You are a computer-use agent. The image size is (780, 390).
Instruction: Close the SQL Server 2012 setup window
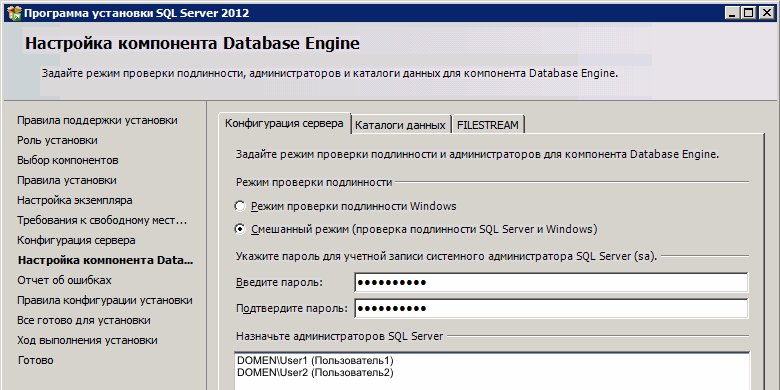(766, 13)
